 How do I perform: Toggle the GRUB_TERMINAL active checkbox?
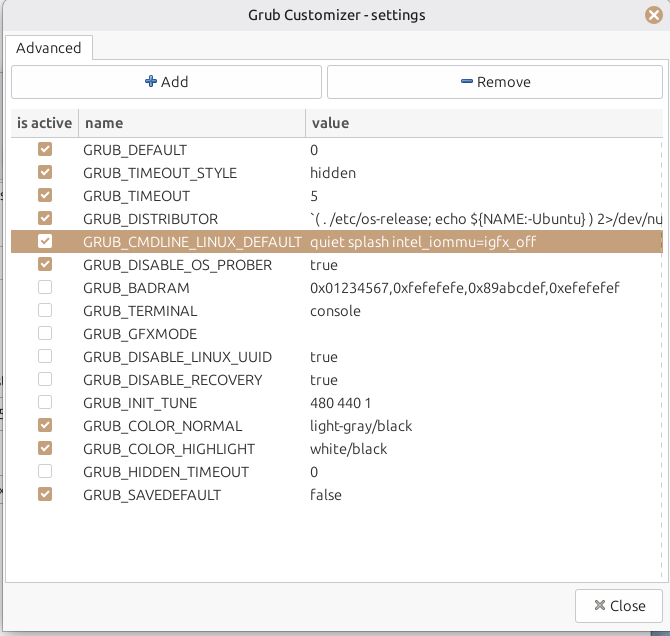coord(44,311)
